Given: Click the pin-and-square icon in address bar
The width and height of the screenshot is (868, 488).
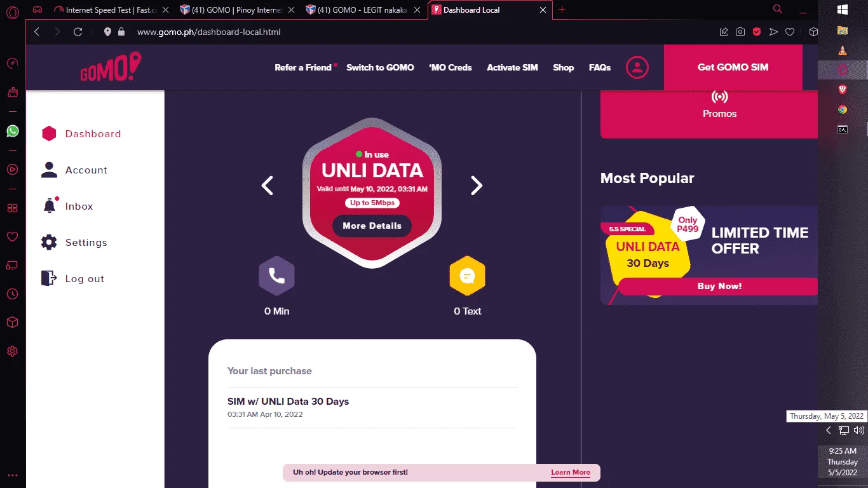Looking at the screenshot, I should [724, 32].
